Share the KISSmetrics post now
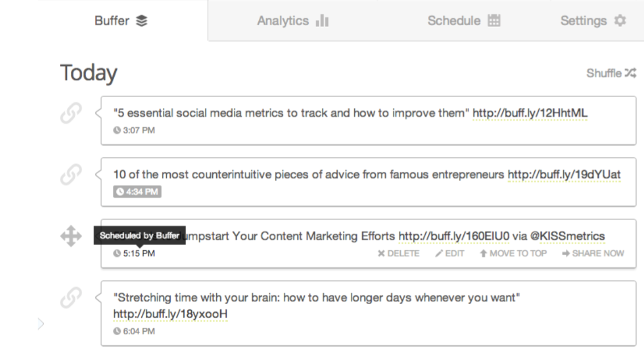 593,253
